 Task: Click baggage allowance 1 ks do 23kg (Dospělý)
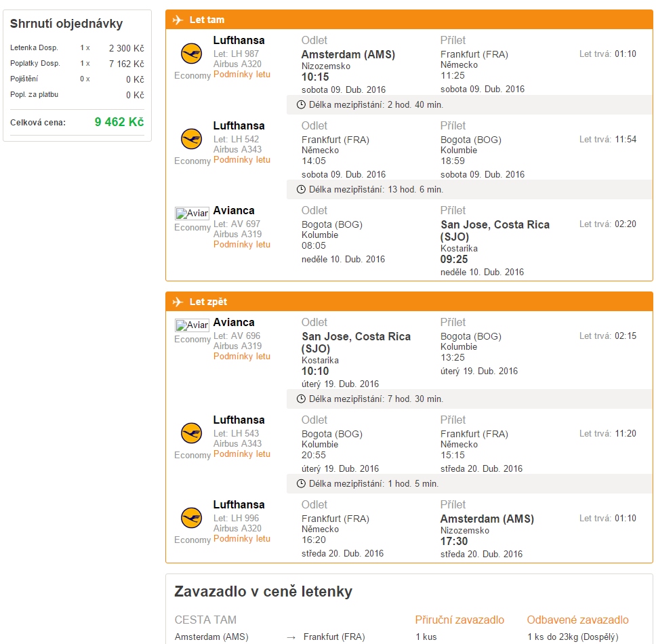tap(573, 637)
